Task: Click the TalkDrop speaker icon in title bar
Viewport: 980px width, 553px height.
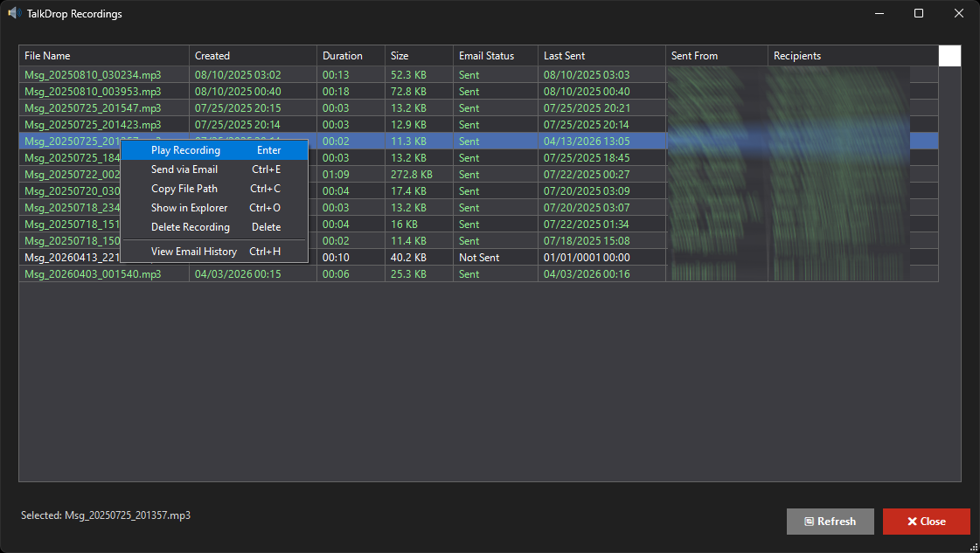Action: 15,13
